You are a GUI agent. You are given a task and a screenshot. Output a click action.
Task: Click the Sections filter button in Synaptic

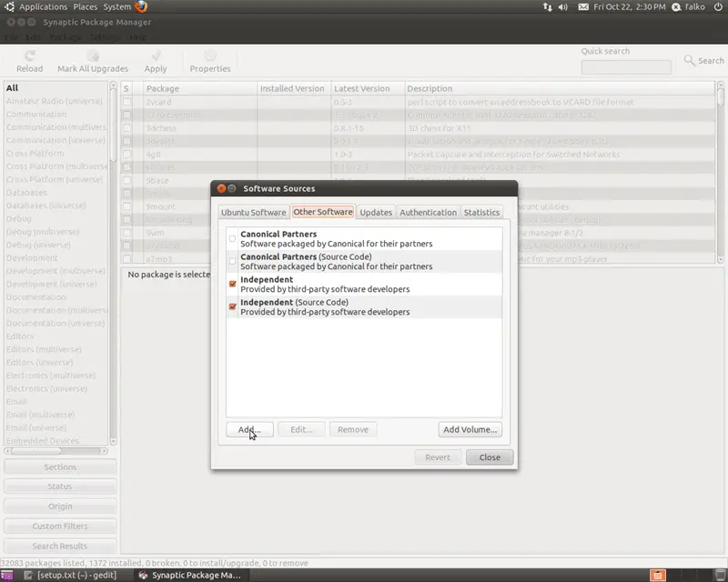pyautogui.click(x=60, y=467)
